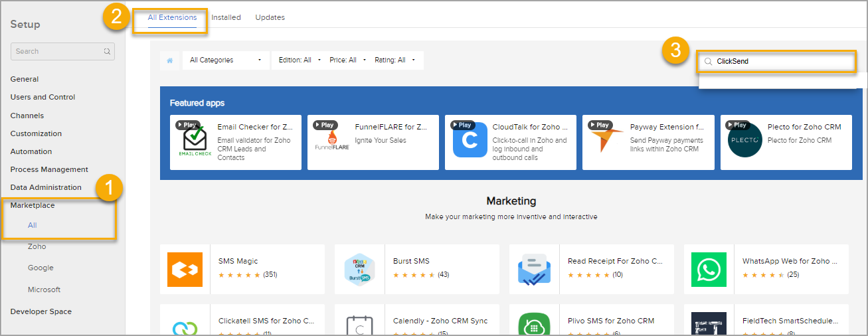Image resolution: width=868 pixels, height=336 pixels.
Task: Click the WhatsApp Web star rating
Action: [763, 274]
